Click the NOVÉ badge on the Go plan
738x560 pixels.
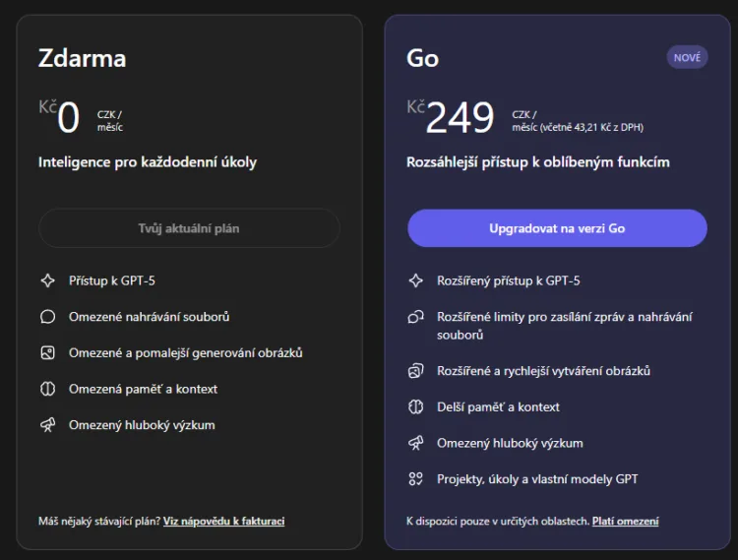pyautogui.click(x=687, y=57)
